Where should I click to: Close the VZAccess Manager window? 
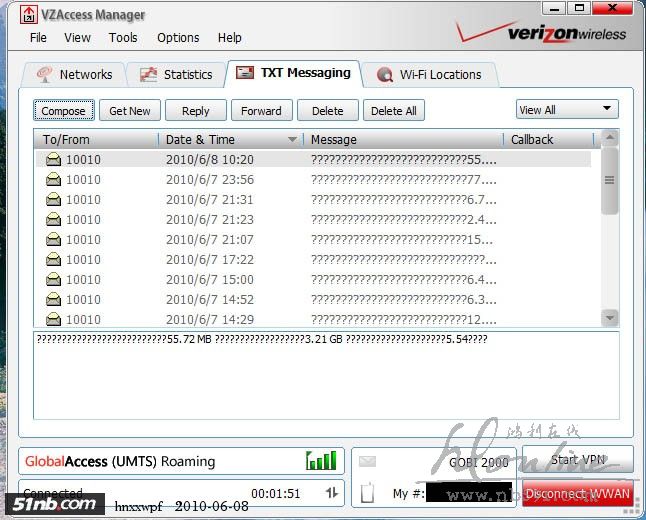click(x=612, y=8)
